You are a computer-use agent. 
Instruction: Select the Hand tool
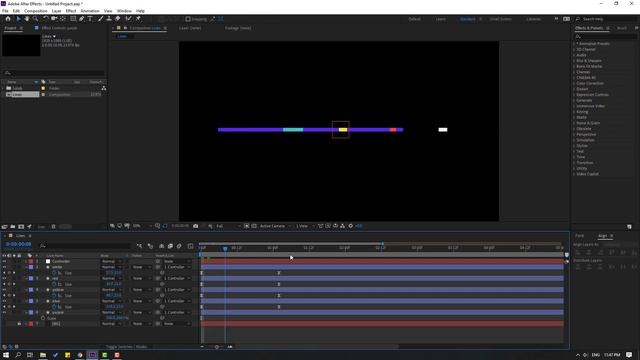pyautogui.click(x=27, y=19)
